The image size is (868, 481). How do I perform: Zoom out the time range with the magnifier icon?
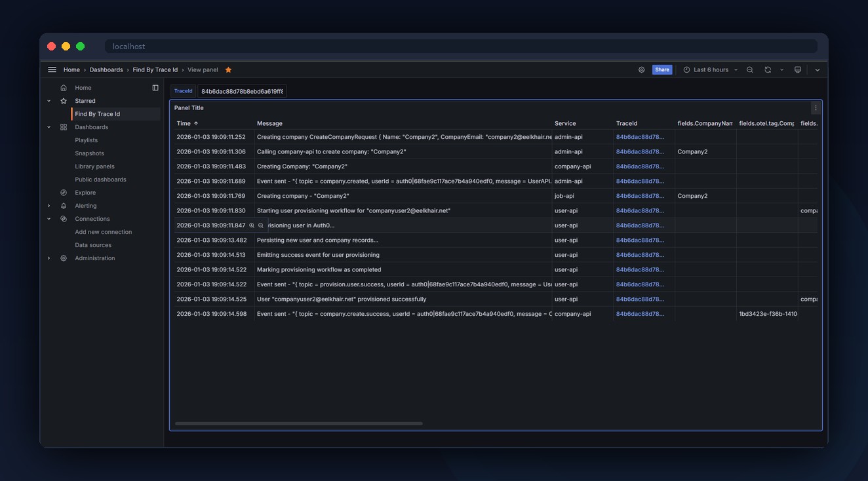(749, 69)
